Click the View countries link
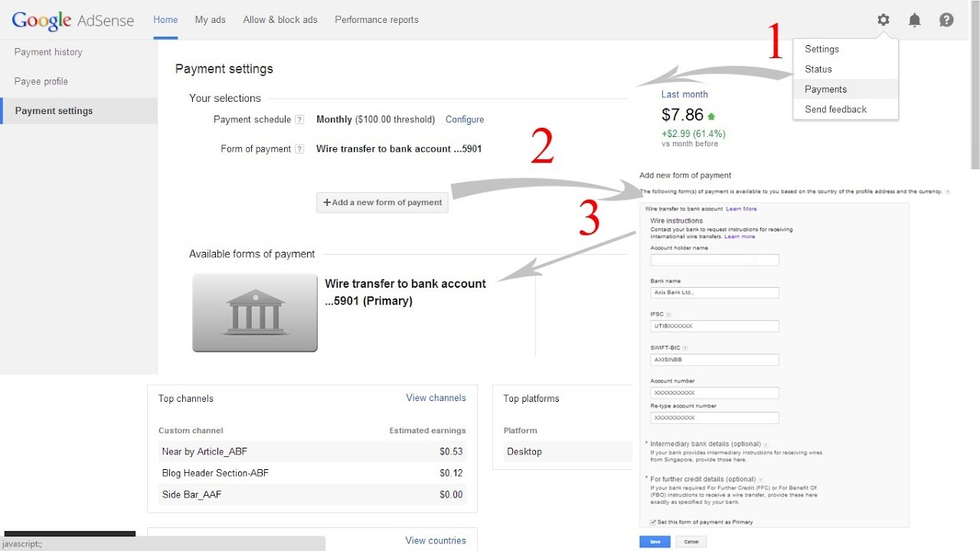980x551 pixels. pyautogui.click(x=436, y=540)
